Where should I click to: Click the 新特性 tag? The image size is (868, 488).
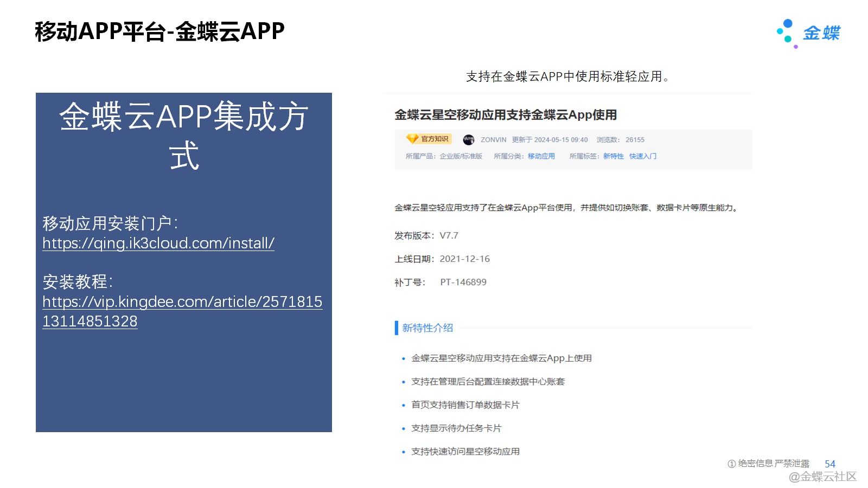[x=613, y=156]
